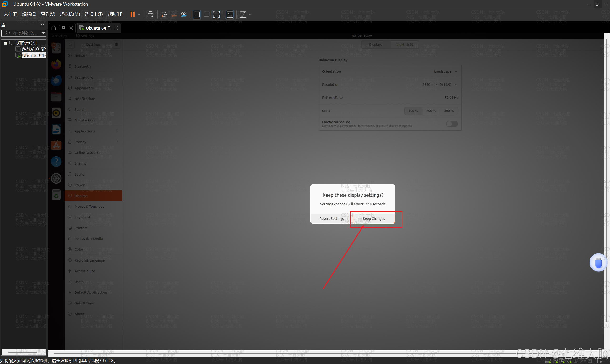Viewport: 610px width, 364px height.
Task: Select the 200 % scale option
Action: pos(431,111)
